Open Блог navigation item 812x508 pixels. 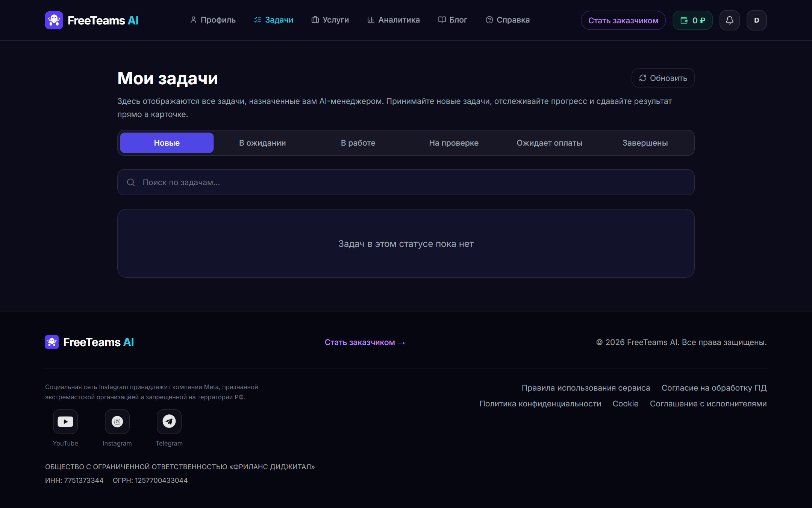pyautogui.click(x=453, y=20)
